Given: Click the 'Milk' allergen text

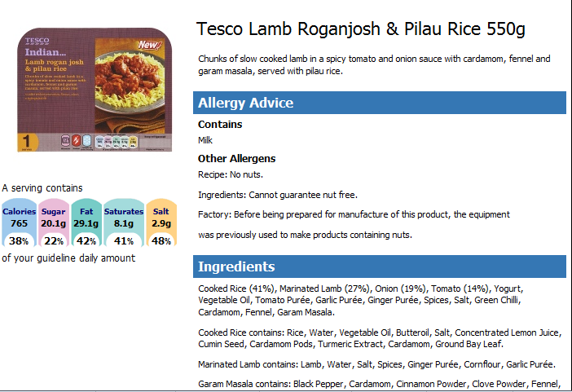Looking at the screenshot, I should pyautogui.click(x=205, y=140).
